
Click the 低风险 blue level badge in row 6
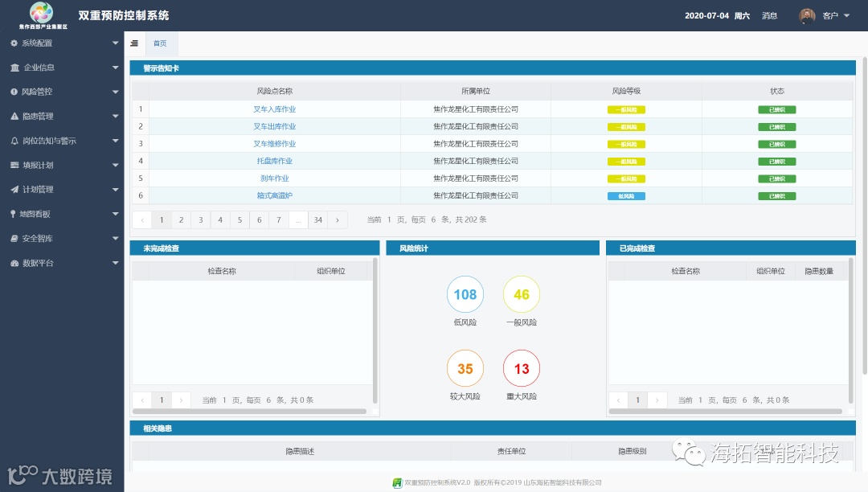[x=626, y=196]
